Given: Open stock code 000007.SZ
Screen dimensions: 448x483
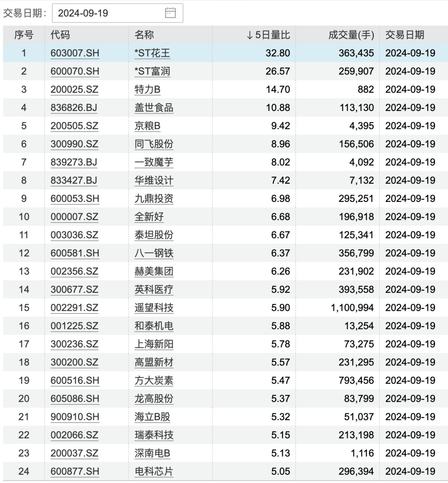Looking at the screenshot, I should tap(75, 217).
